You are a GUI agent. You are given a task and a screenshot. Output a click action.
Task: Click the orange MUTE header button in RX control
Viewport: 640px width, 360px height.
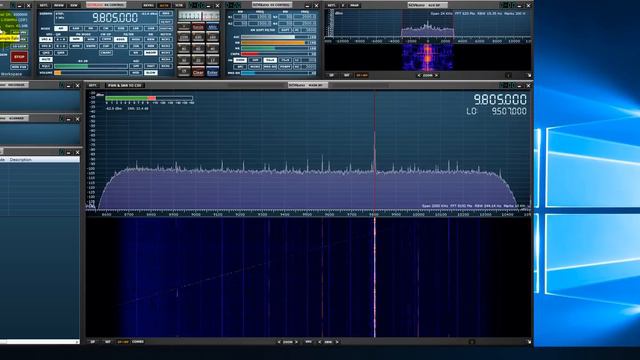coord(164,5)
